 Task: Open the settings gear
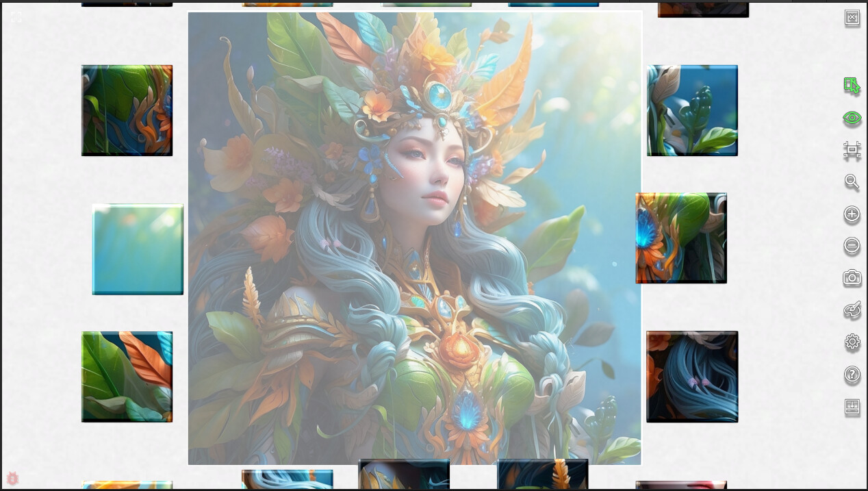(852, 342)
